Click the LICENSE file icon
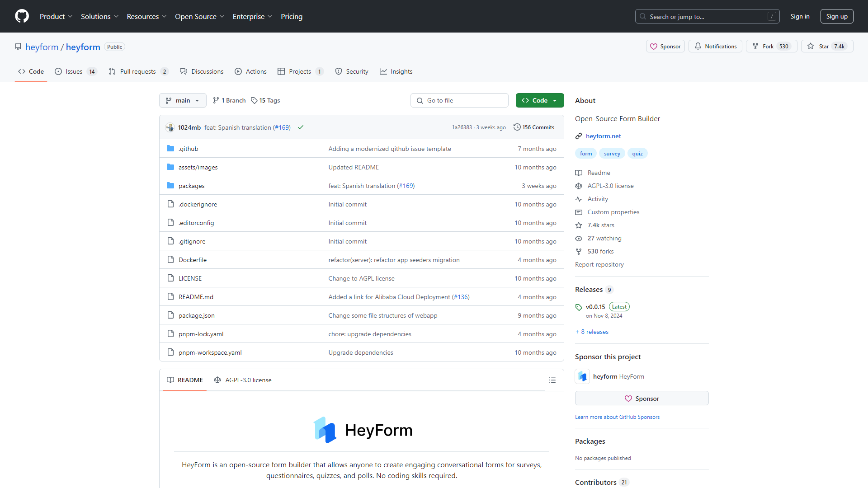Image resolution: width=868 pixels, height=488 pixels. (170, 278)
